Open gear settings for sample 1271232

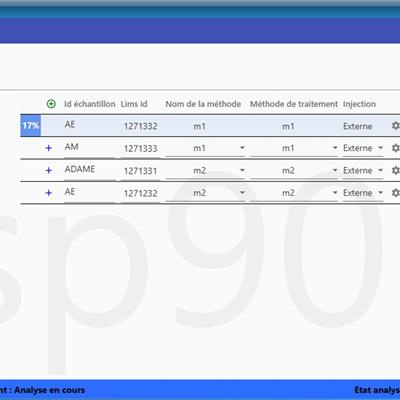tap(396, 193)
